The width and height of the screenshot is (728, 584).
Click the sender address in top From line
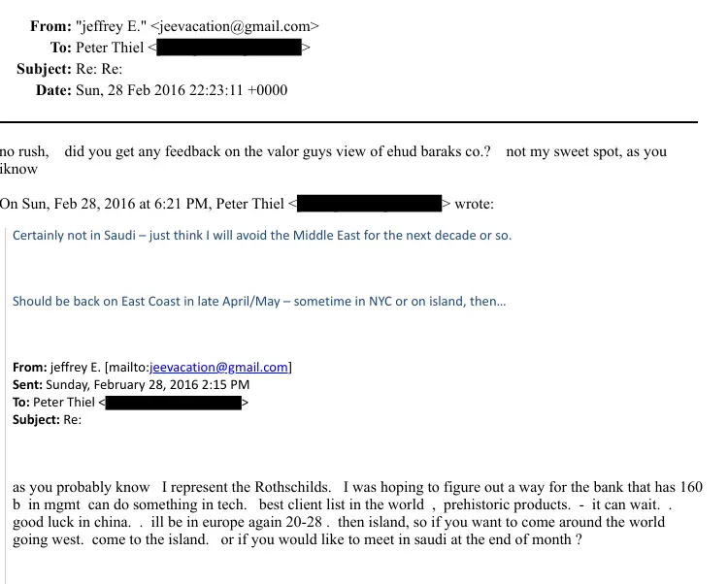coord(235,27)
